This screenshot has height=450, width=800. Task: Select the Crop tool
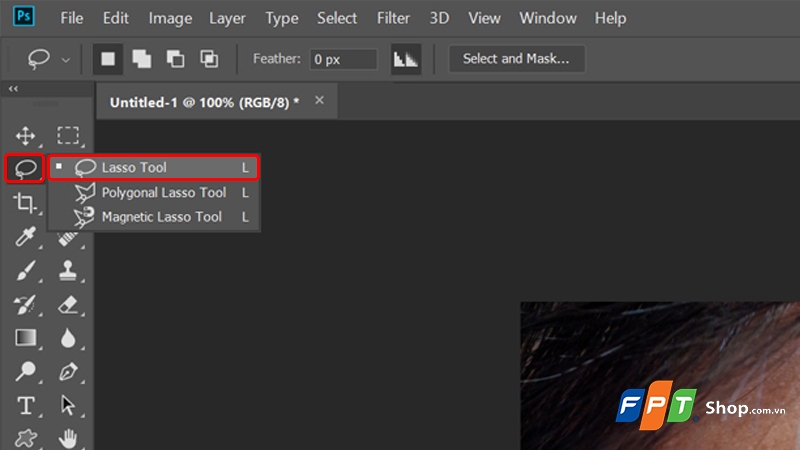click(25, 203)
